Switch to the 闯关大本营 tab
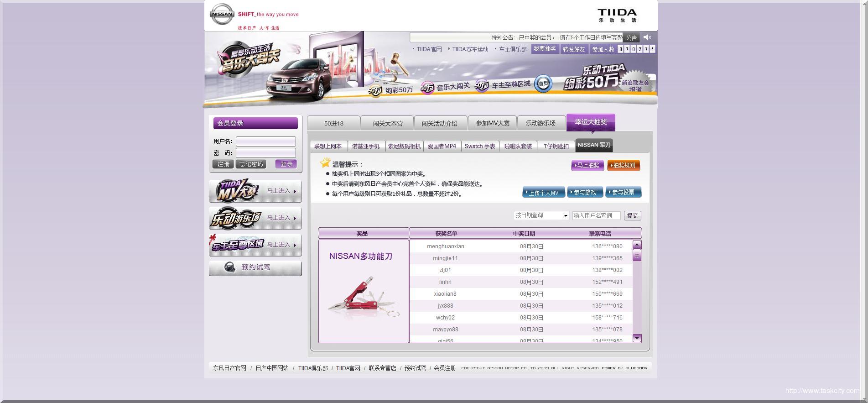This screenshot has width=868, height=403. tap(387, 123)
